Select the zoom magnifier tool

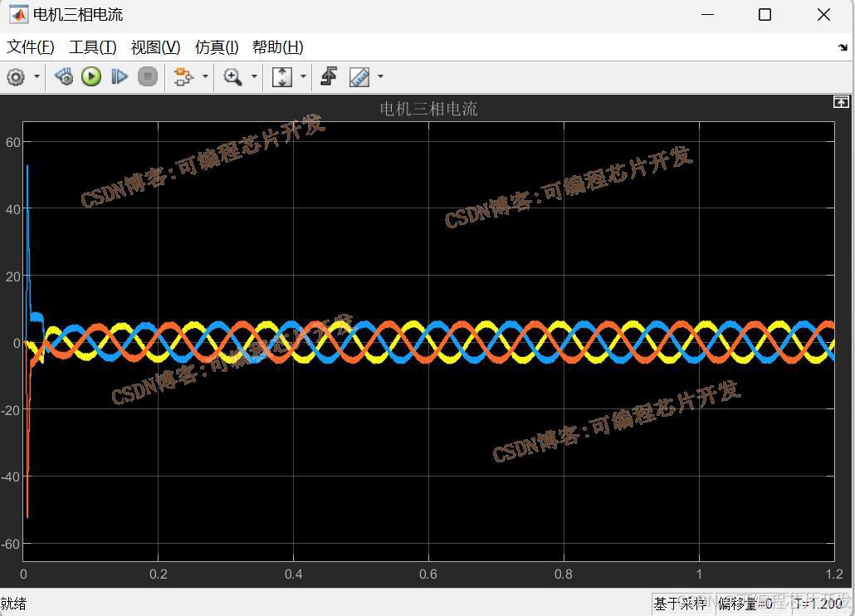pyautogui.click(x=232, y=77)
